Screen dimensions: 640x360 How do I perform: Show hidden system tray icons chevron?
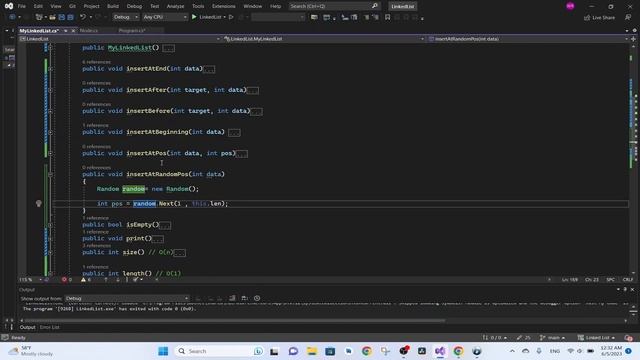[512, 351]
